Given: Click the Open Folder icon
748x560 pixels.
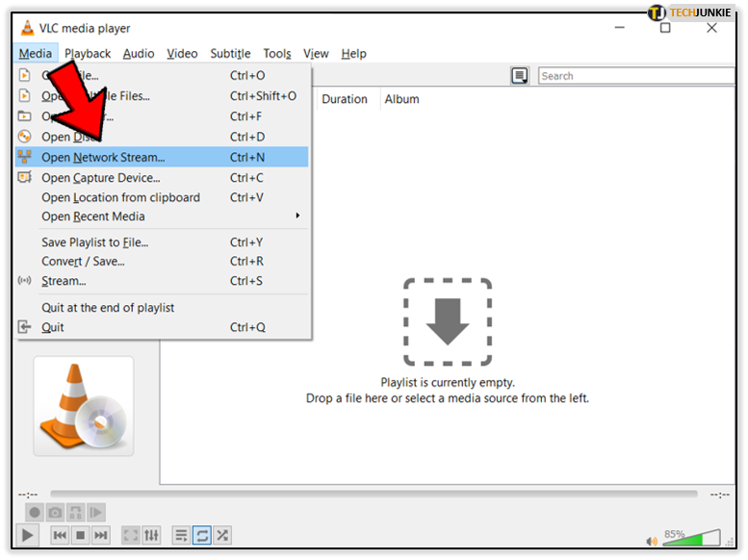Looking at the screenshot, I should 24,115.
